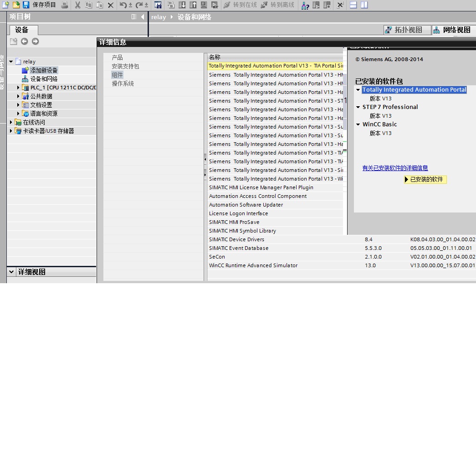The height and width of the screenshot is (456, 476).
Task: Expand the 卡读卡器/USB 存储器 node
Action: 11,131
